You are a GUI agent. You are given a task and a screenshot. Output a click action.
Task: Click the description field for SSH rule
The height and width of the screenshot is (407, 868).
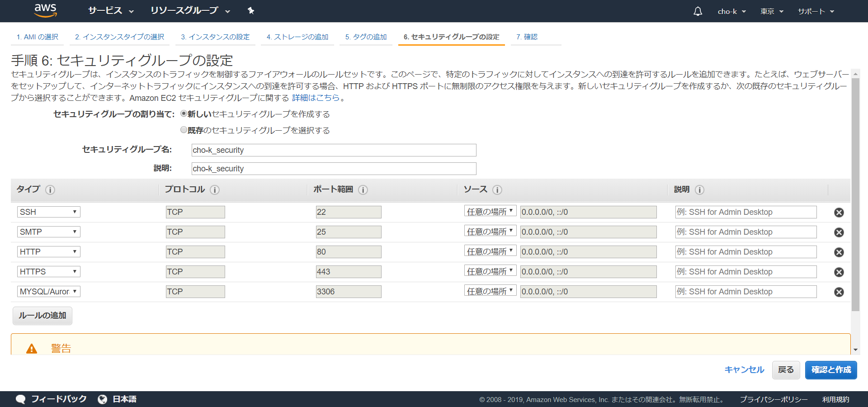pos(746,212)
